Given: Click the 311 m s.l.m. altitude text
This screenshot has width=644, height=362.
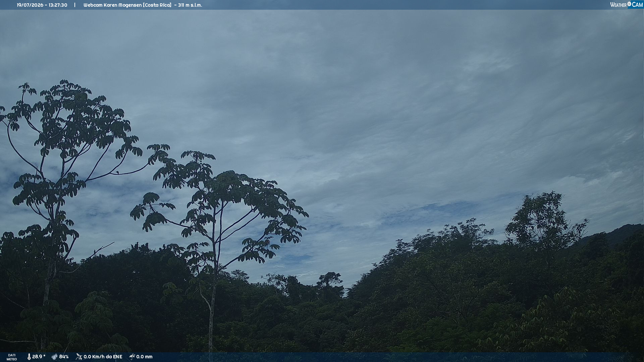Looking at the screenshot, I should tap(190, 5).
